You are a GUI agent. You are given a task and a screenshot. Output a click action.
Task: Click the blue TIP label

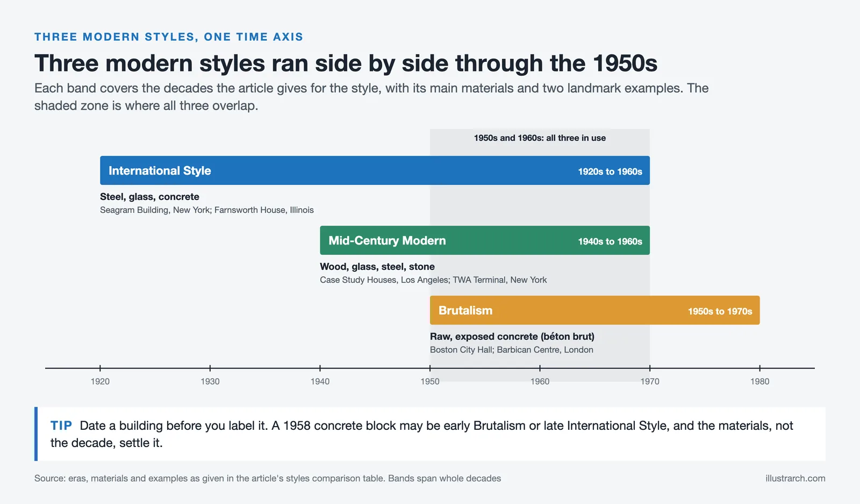point(61,426)
